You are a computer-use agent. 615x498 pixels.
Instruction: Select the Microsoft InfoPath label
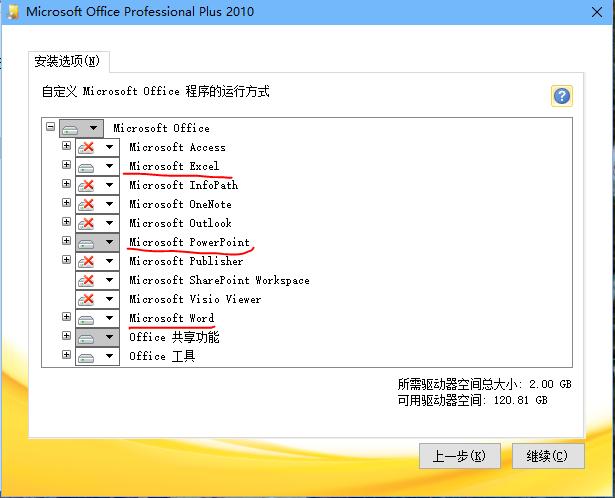click(x=184, y=185)
